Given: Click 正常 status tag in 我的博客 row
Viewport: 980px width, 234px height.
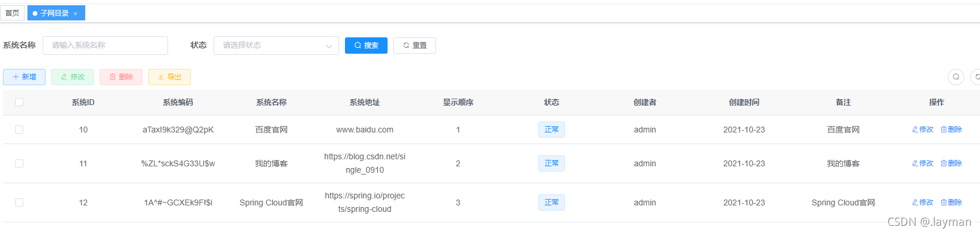Looking at the screenshot, I should coord(552,163).
